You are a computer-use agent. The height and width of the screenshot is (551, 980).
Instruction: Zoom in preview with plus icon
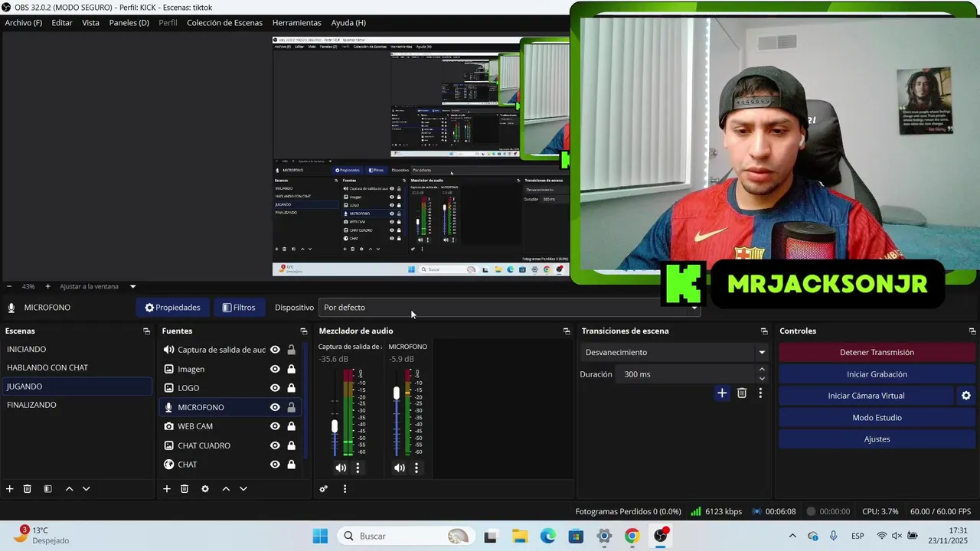pyautogui.click(x=47, y=286)
